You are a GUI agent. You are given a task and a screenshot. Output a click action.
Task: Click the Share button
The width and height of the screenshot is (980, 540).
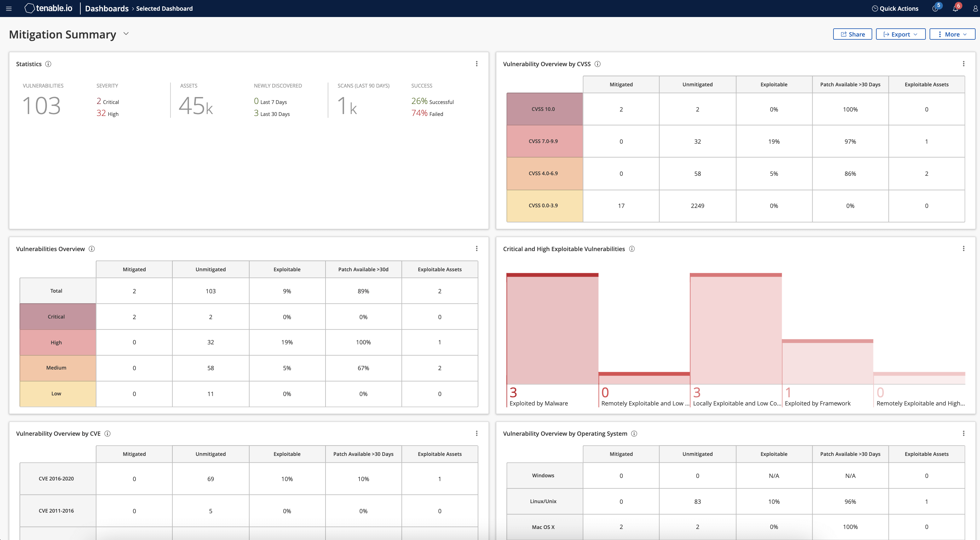[852, 34]
